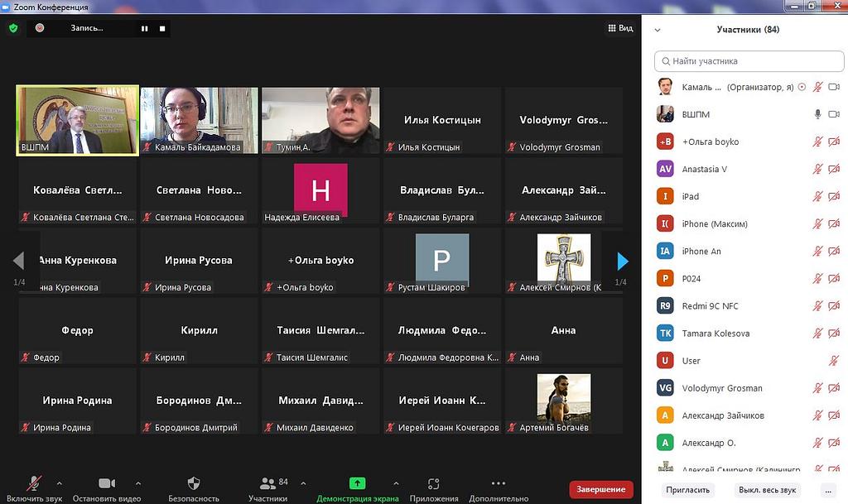Select the ВШПМ speaker video tile
Screen dimensions: 848x504
click(x=77, y=121)
